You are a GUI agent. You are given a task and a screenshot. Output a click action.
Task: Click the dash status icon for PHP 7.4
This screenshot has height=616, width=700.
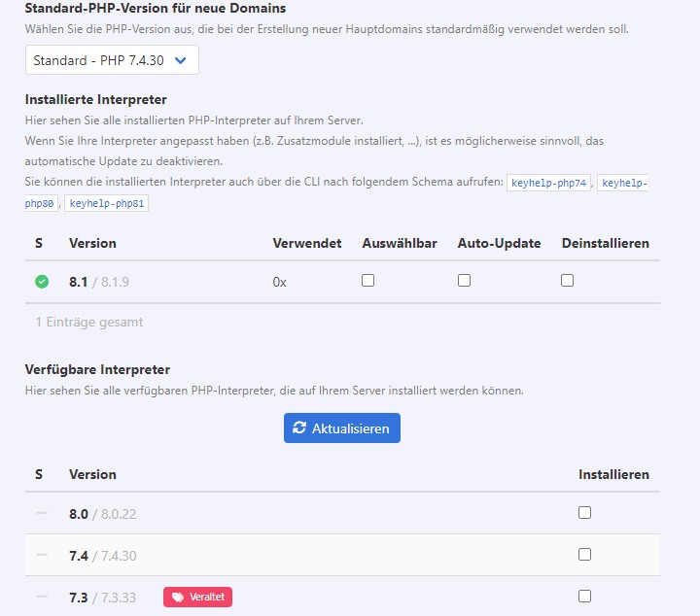pos(42,555)
